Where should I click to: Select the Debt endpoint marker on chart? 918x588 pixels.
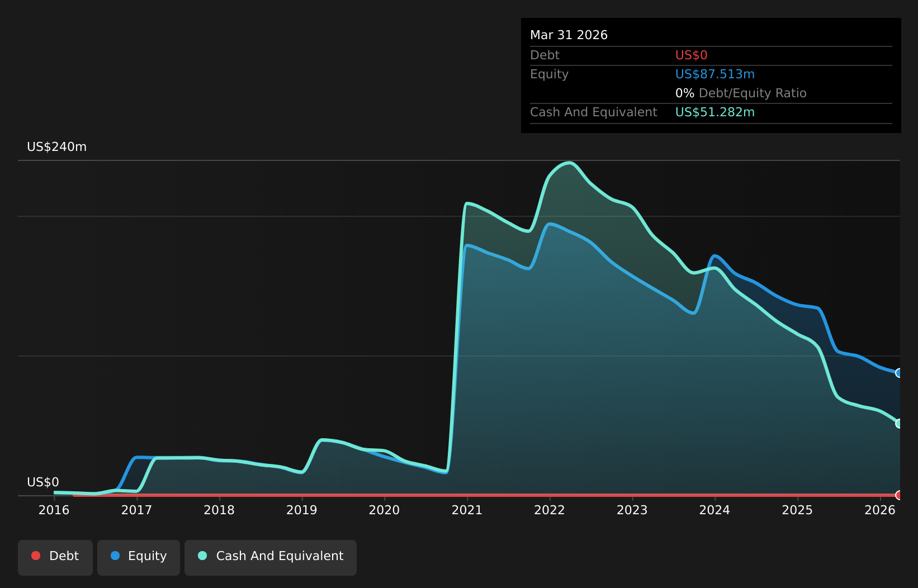pos(899,495)
